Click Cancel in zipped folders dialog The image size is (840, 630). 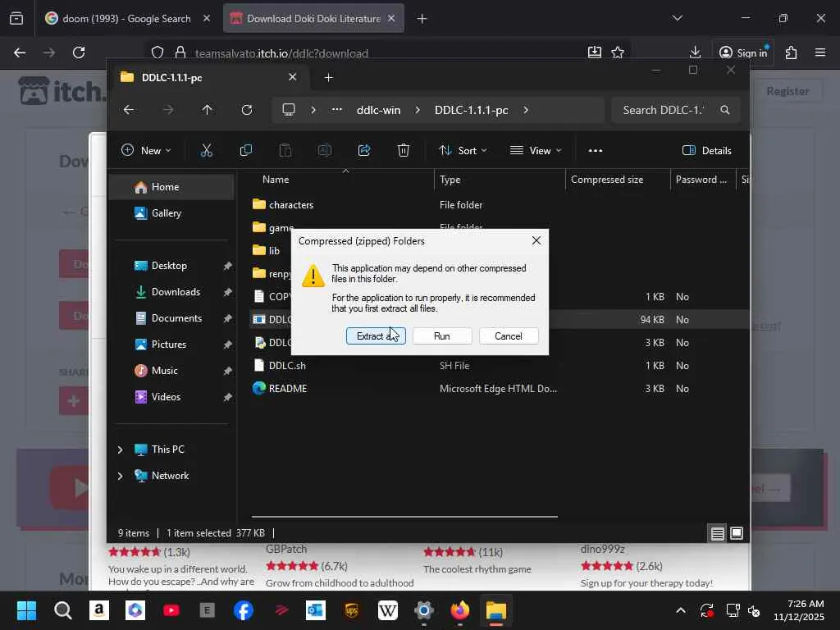pyautogui.click(x=509, y=336)
